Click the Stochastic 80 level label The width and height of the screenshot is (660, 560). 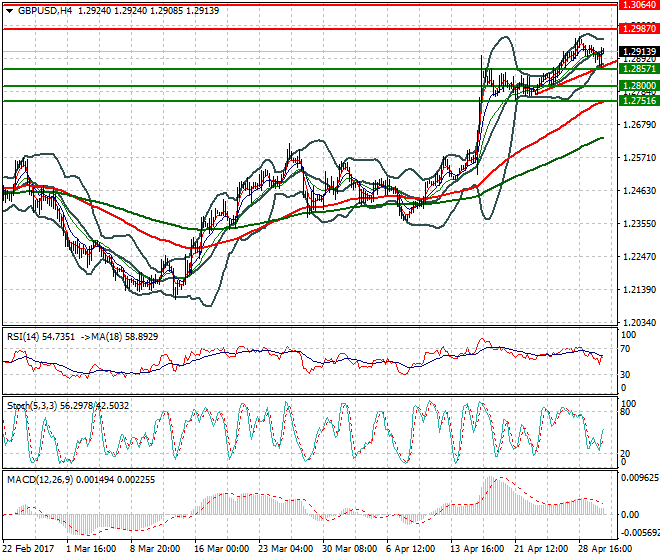(625, 412)
